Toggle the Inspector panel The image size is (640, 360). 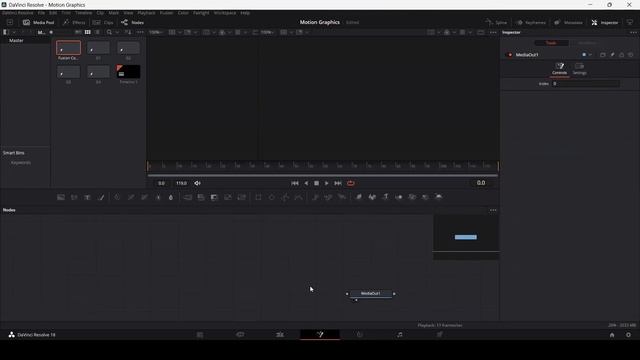tap(605, 22)
